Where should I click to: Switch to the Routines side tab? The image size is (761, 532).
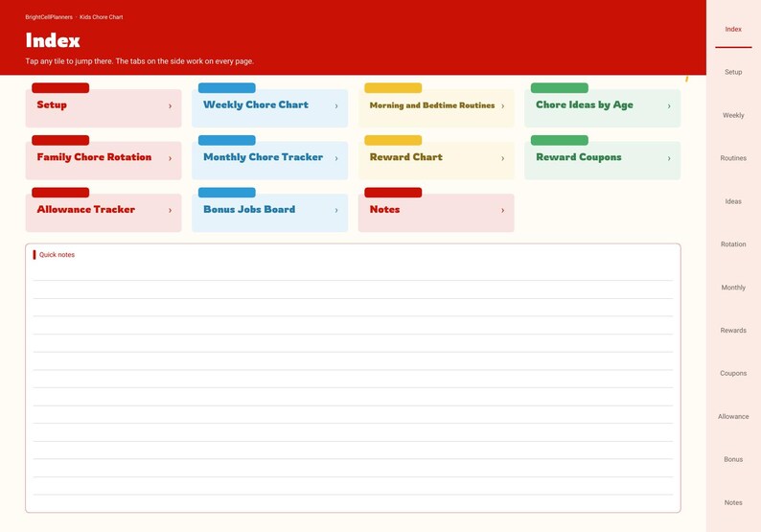pyautogui.click(x=733, y=158)
